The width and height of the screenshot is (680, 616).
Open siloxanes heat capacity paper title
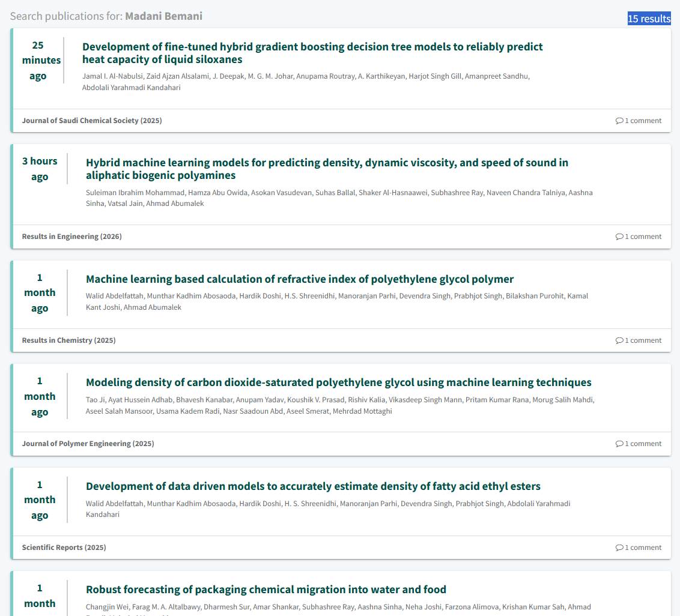(x=312, y=53)
